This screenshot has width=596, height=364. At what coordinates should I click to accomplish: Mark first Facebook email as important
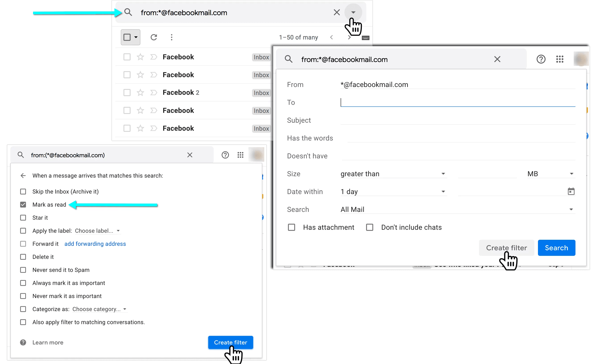click(x=154, y=57)
